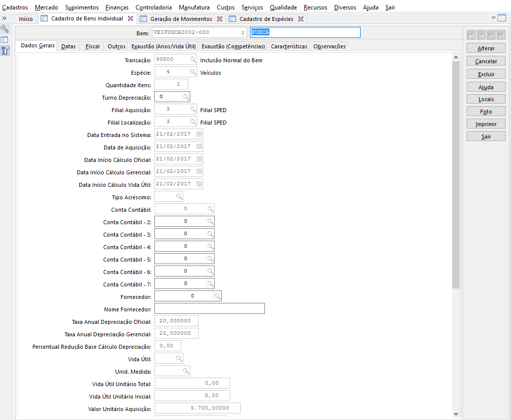Click Conta Contábil - 5 search magnifier
This screenshot has height=420, width=511.
point(211,259)
